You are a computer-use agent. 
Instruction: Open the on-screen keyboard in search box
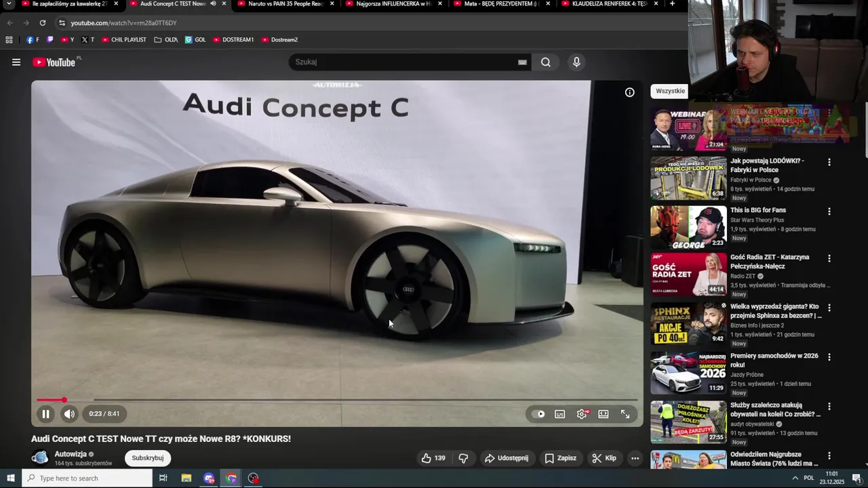522,62
